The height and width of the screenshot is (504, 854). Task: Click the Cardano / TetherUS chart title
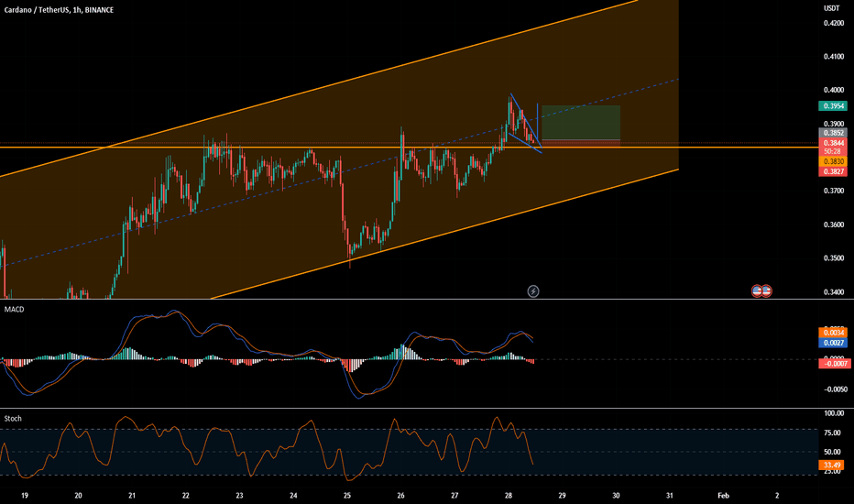coord(59,10)
